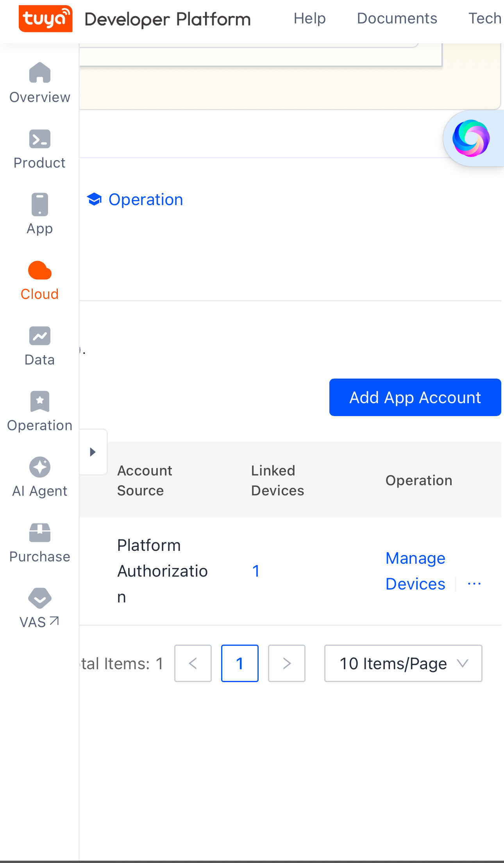
Task: Open the AI Agent section
Action: [39, 477]
